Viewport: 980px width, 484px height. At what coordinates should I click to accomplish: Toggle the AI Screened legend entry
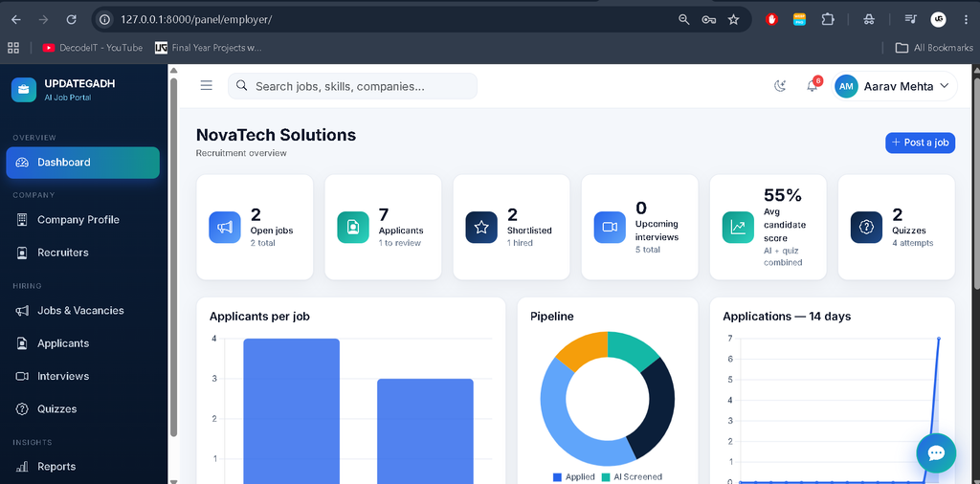point(632,477)
